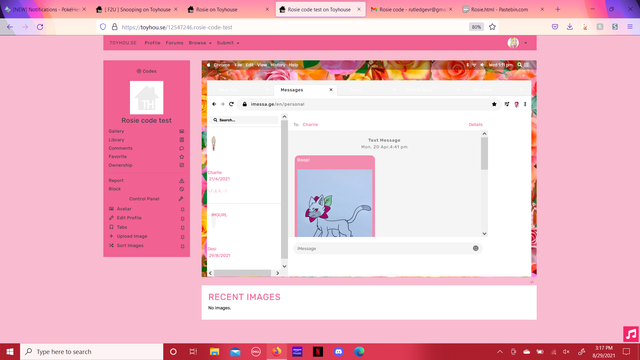
Task: Open Comments via the speech bubble icon
Action: [182, 149]
